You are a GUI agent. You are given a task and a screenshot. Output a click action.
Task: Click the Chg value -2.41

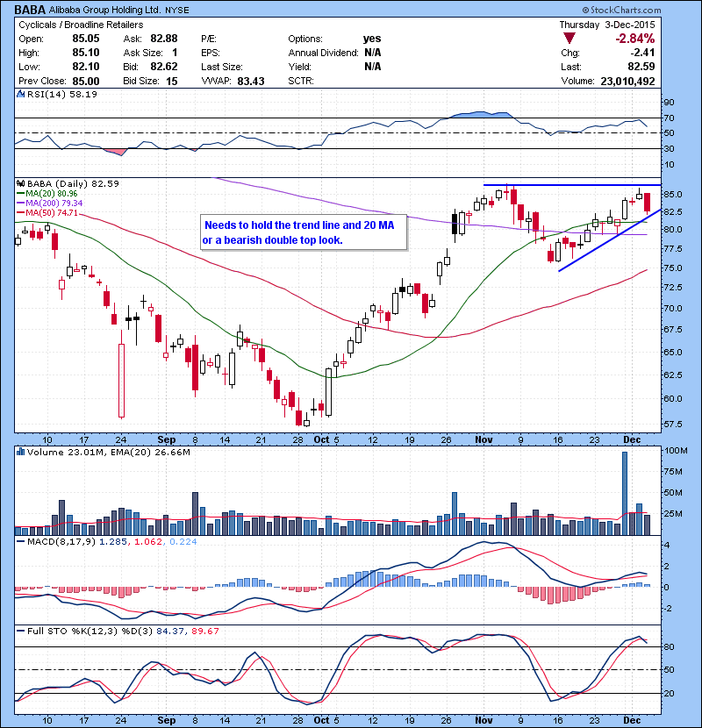[x=642, y=53]
